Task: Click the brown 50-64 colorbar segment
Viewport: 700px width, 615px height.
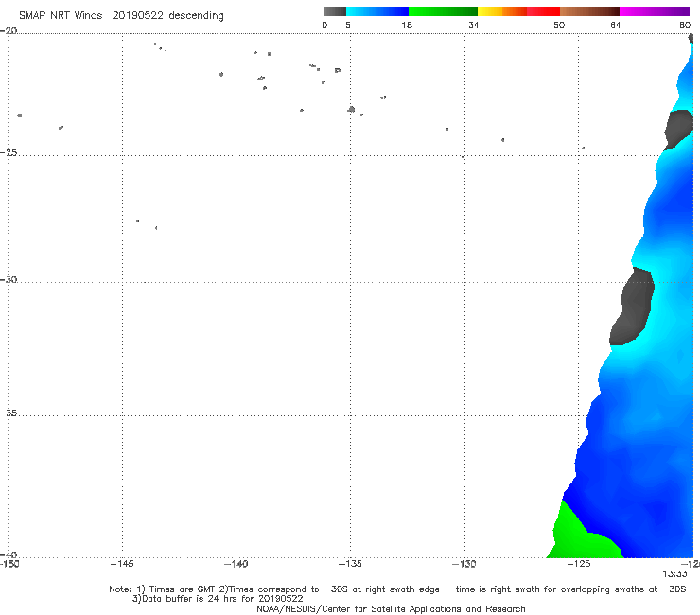Action: tap(589, 11)
